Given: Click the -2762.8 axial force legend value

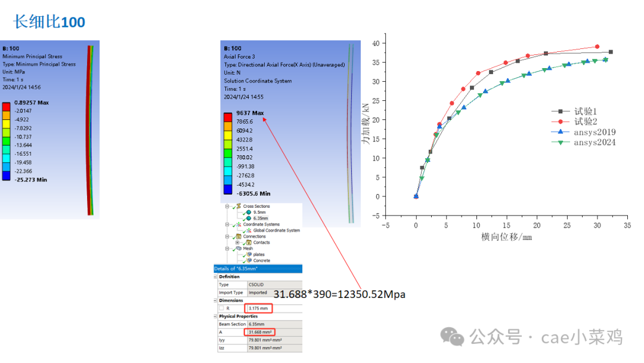Looking at the screenshot, I should click(x=245, y=176).
